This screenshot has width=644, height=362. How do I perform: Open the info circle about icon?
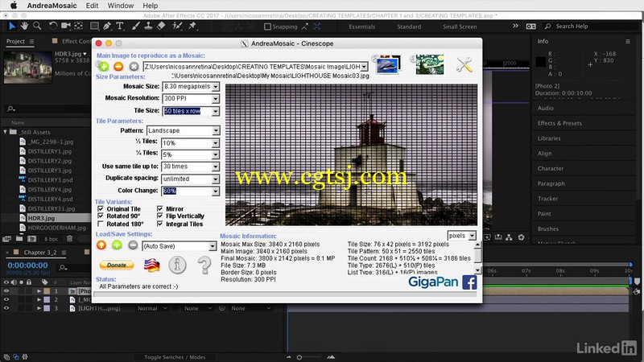pos(177,265)
